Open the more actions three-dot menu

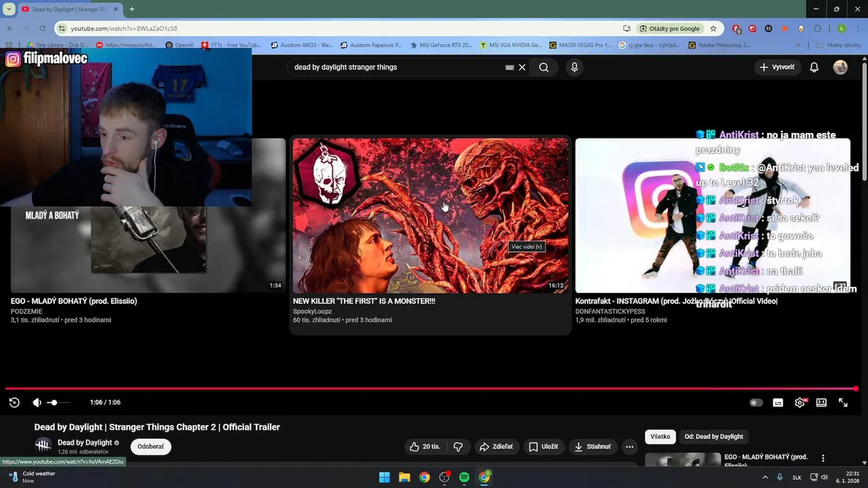630,447
